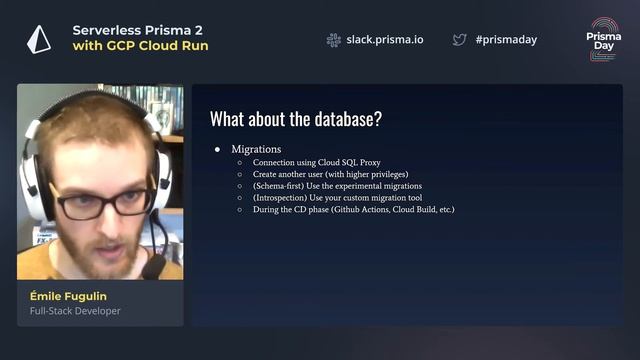Click '(Schema-first) Use the experimental migrations'

click(x=338, y=186)
